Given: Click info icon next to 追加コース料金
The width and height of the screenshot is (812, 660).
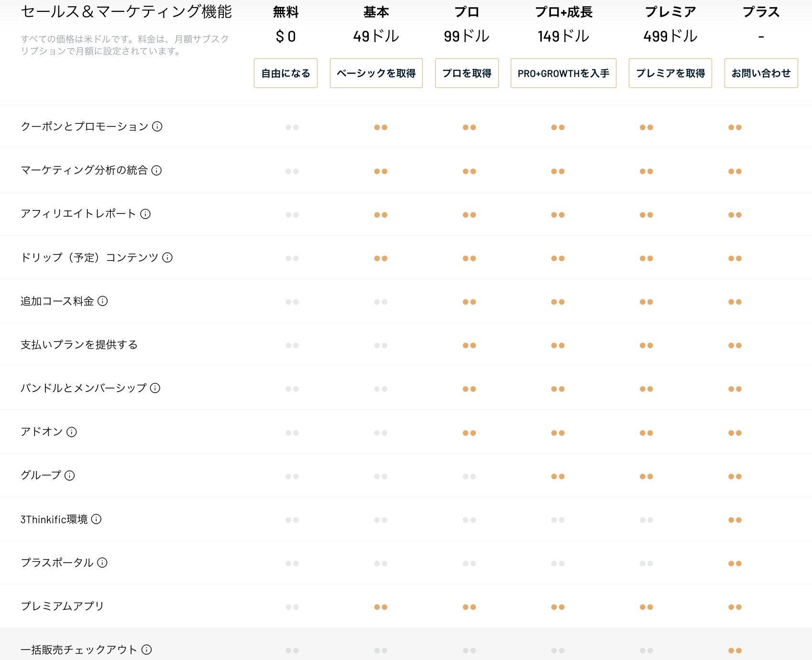Looking at the screenshot, I should [103, 301].
